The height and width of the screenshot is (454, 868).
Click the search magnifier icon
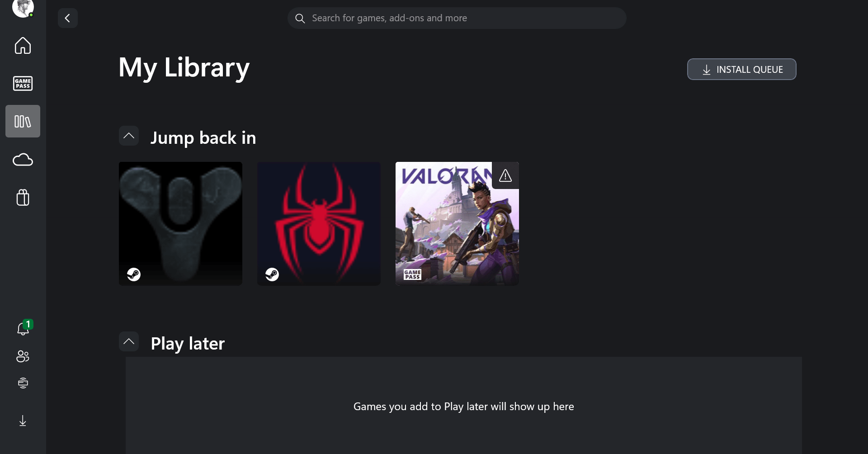[x=300, y=18]
